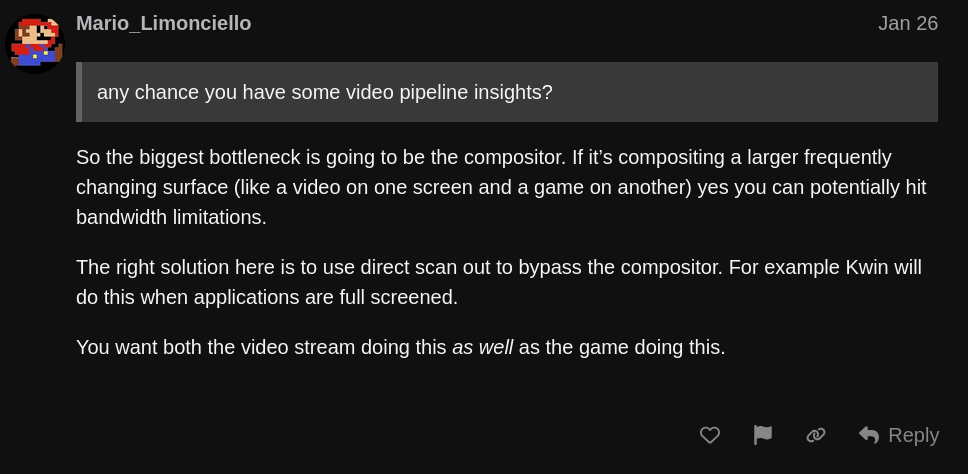The image size is (968, 474).
Task: Open Mario_Limonciello's user profile name
Action: coord(163,23)
